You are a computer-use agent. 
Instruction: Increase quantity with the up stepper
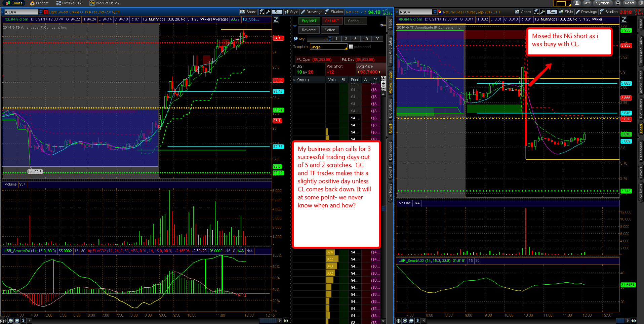pyautogui.click(x=330, y=37)
